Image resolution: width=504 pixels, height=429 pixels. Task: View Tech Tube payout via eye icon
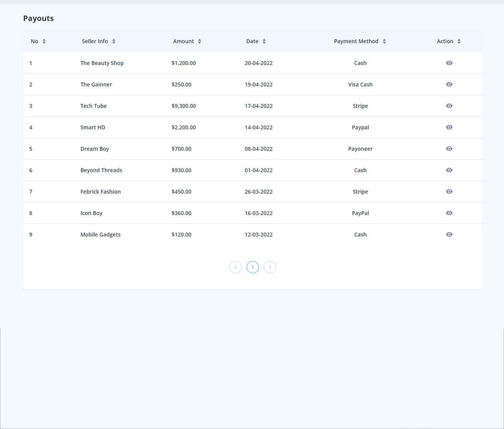click(x=449, y=106)
